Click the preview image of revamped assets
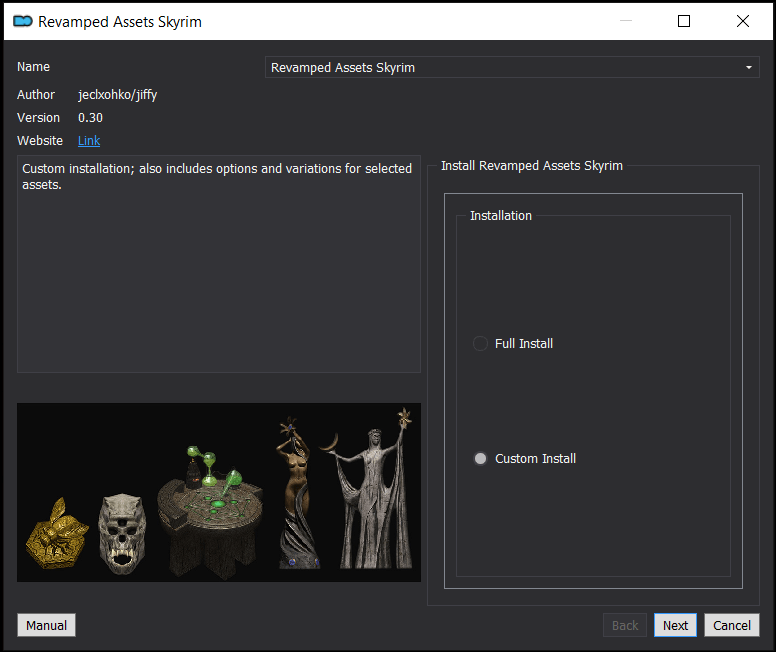The height and width of the screenshot is (652, 776). click(219, 492)
